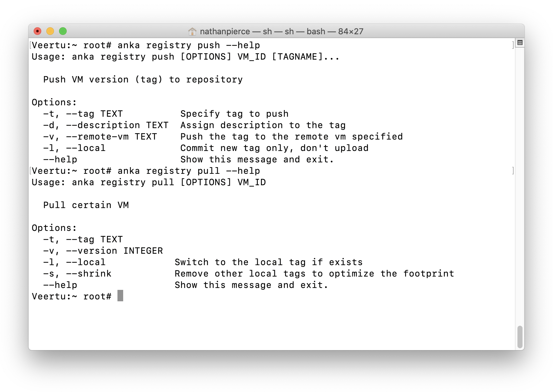Click the home proxy icon in the title bar
The height and width of the screenshot is (392, 553).
(x=192, y=31)
